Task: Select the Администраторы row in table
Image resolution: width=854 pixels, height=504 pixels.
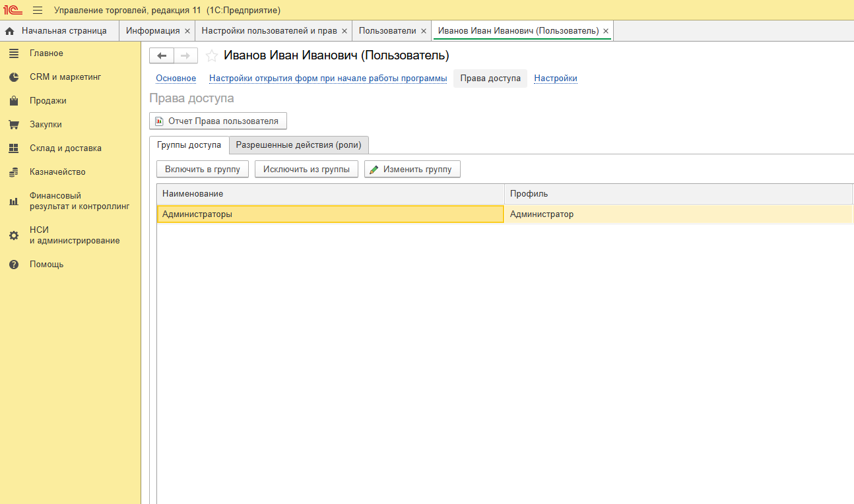Action: coord(330,214)
